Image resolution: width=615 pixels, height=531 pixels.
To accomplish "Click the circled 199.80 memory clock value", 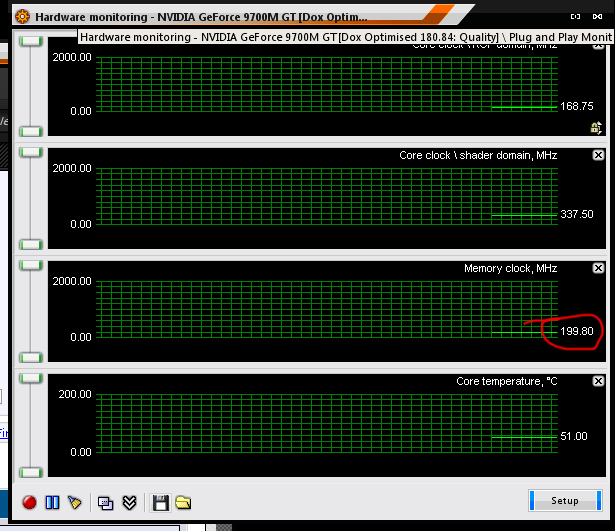I will (x=577, y=331).
